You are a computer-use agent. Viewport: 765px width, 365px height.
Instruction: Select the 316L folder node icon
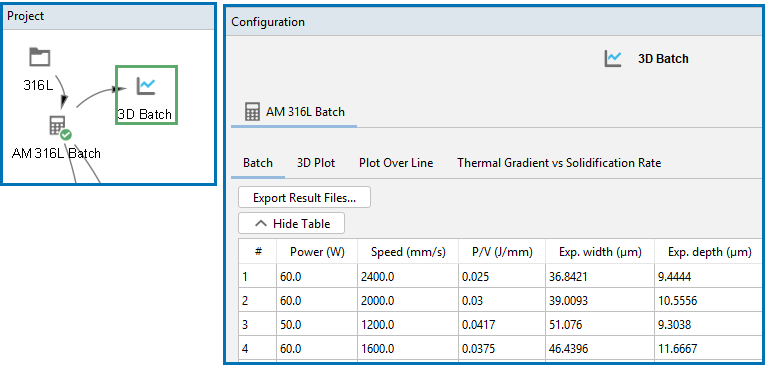pos(40,57)
